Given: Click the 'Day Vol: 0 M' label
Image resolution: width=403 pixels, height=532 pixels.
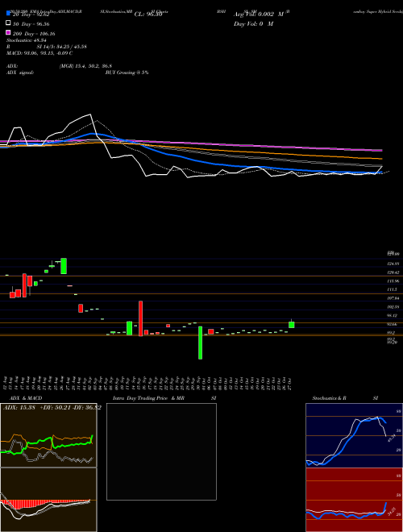Looking at the screenshot, I should 253,23.
